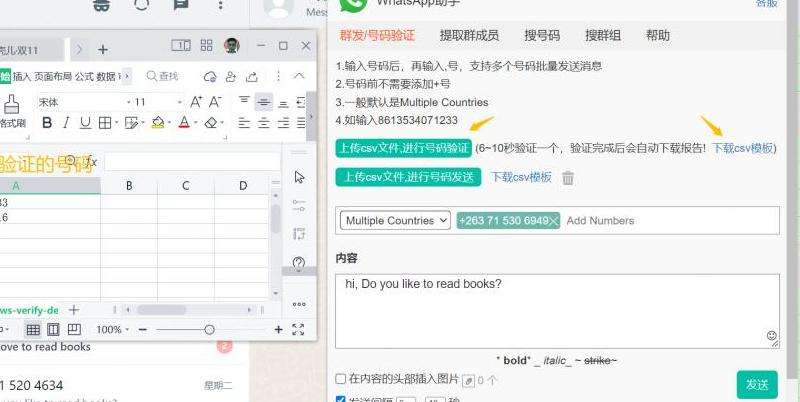
Task: Switch to the 提取群成员 tab
Action: pyautogui.click(x=469, y=35)
